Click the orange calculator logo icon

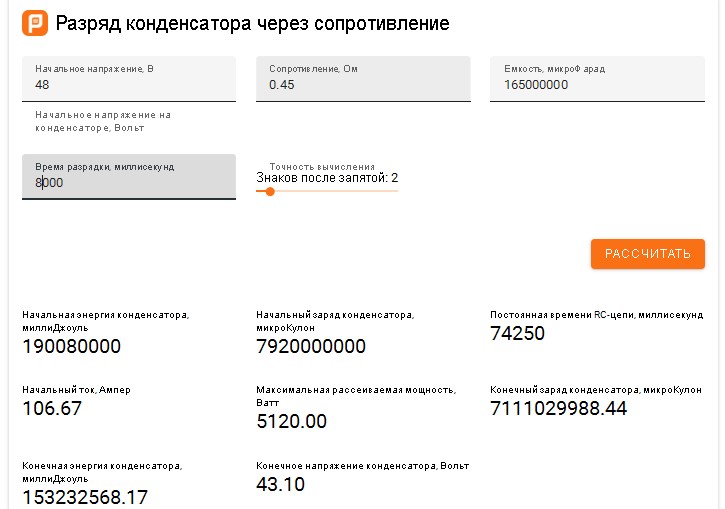[35, 23]
